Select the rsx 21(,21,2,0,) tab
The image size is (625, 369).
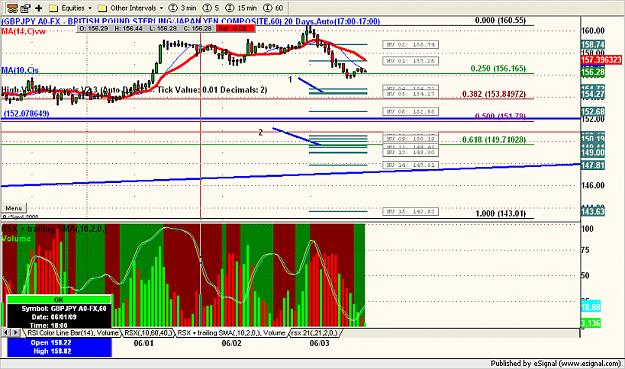point(314,333)
